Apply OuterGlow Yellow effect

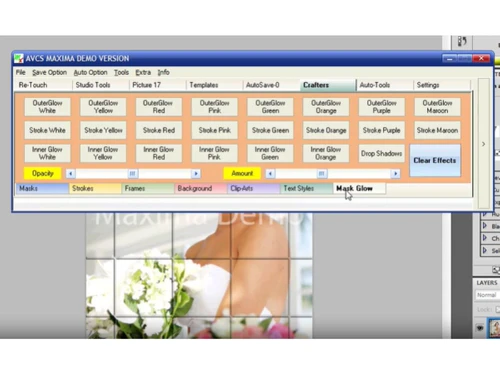coord(103,107)
